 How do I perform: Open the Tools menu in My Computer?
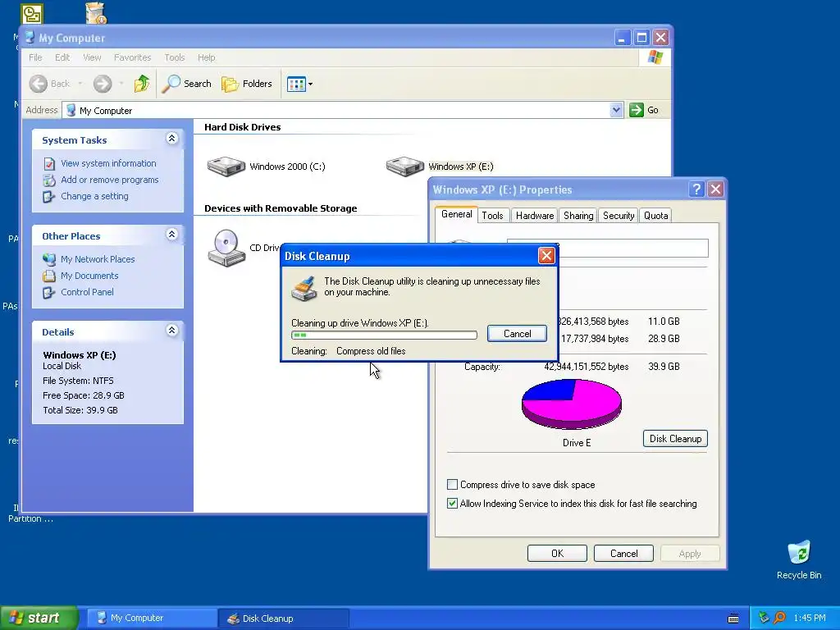[175, 57]
